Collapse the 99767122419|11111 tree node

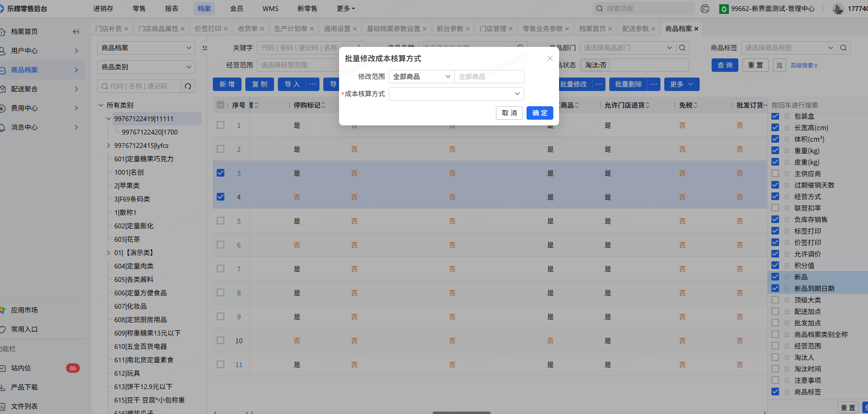[109, 119]
